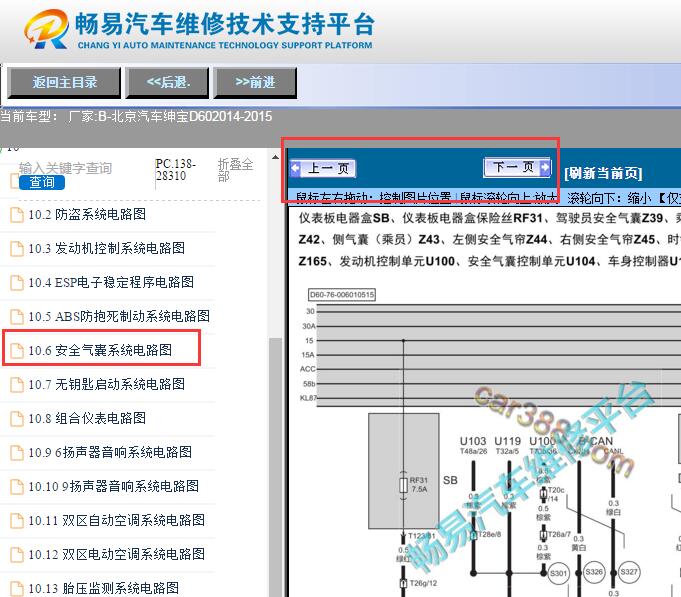Image resolution: width=681 pixels, height=597 pixels.
Task: Focus the 输入关键字查询 search field
Action: coord(65,168)
